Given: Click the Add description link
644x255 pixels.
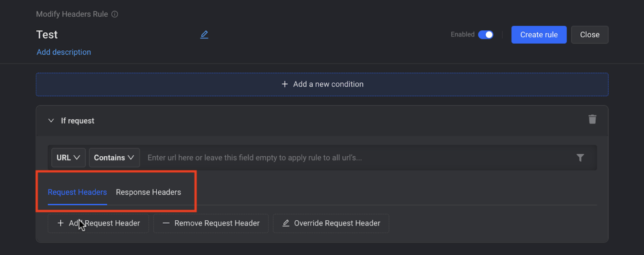Looking at the screenshot, I should (x=64, y=52).
